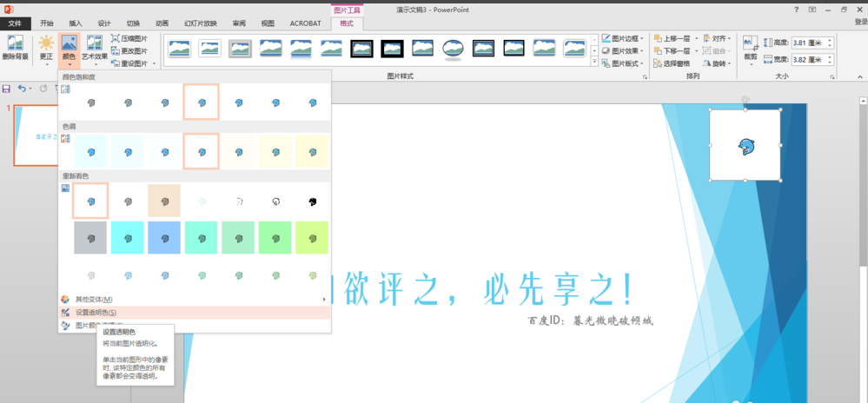This screenshot has height=403, width=868.
Task: Click the 裁剪 (Crop) tool icon
Action: [x=751, y=43]
